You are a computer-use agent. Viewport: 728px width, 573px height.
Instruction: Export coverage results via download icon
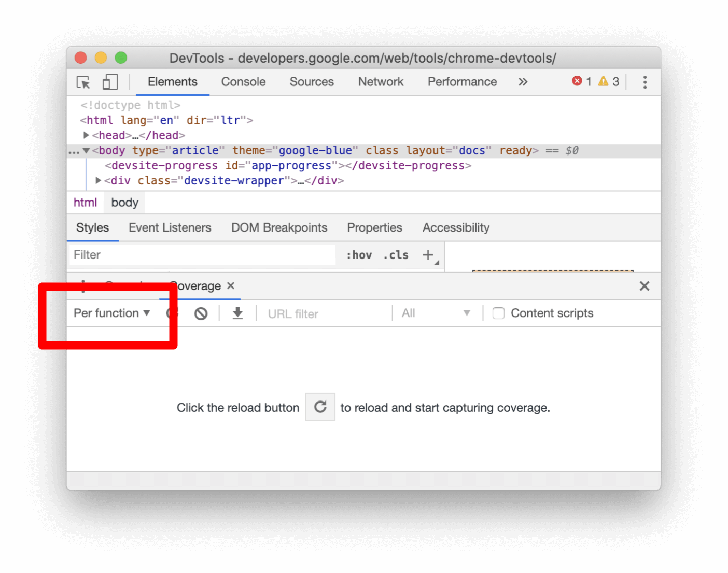pos(237,313)
